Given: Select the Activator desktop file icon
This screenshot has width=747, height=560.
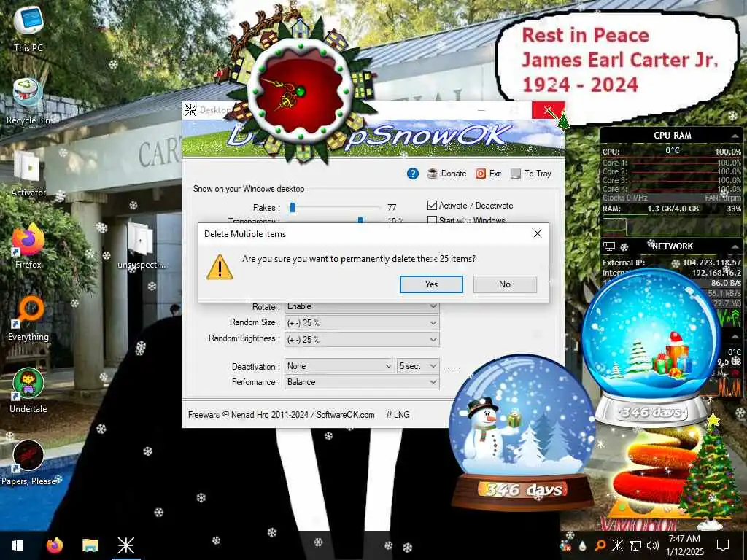Looking at the screenshot, I should pyautogui.click(x=28, y=174).
